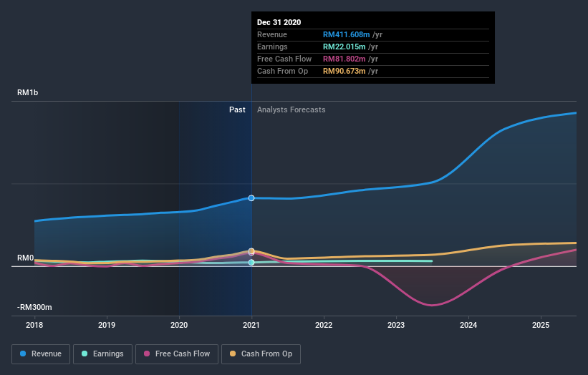The height and width of the screenshot is (375, 588).
Task: Click the Cash From Op label in tooltip
Action: click(282, 71)
